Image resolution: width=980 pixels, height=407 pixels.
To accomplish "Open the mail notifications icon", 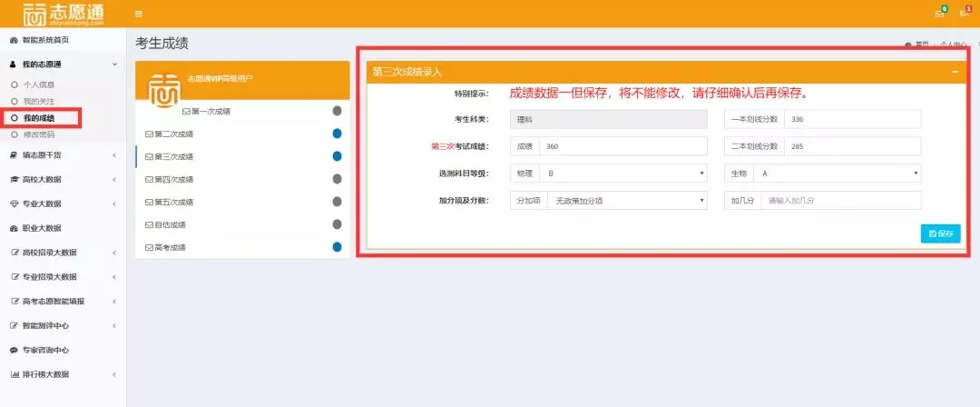I will coord(939,14).
